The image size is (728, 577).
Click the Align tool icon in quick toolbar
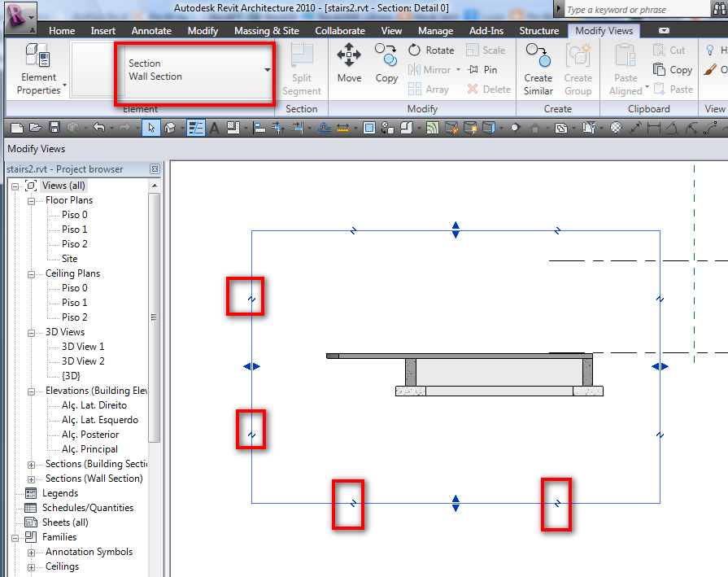(x=260, y=128)
